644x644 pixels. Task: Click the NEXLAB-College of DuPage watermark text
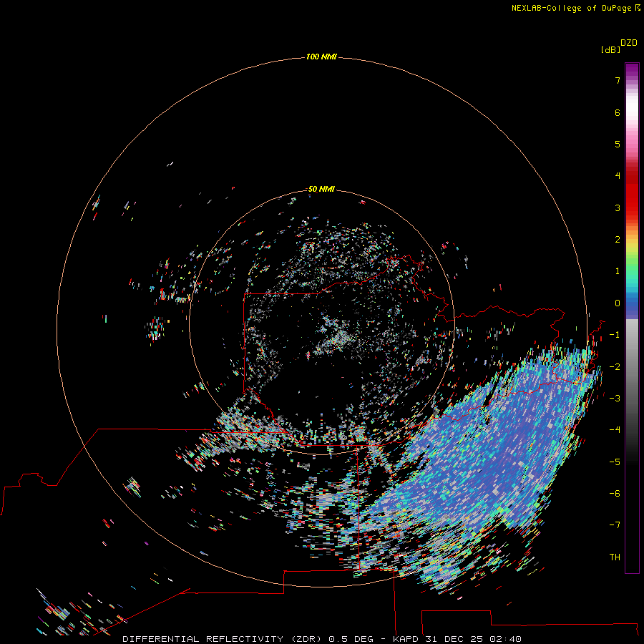pyautogui.click(x=575, y=8)
